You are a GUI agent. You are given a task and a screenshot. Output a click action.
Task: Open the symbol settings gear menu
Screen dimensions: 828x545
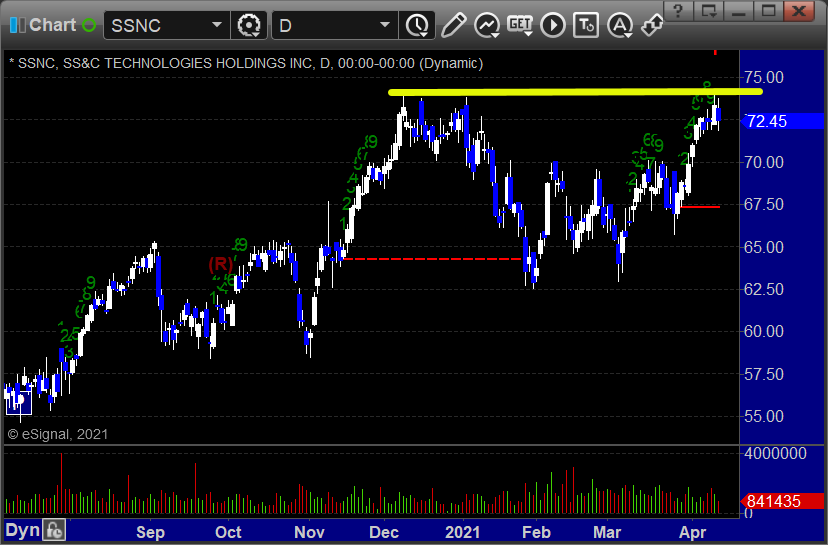point(249,25)
